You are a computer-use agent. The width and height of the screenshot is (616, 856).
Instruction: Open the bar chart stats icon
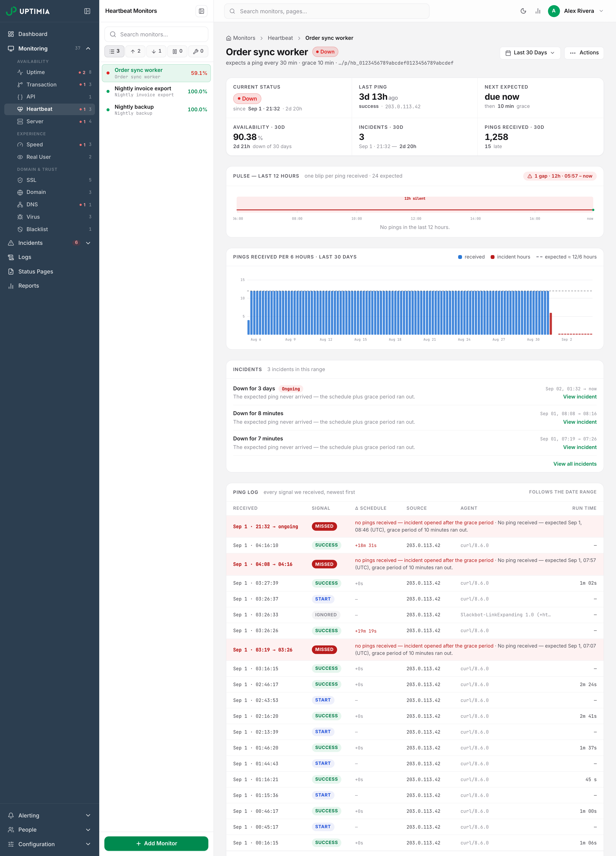tap(538, 11)
